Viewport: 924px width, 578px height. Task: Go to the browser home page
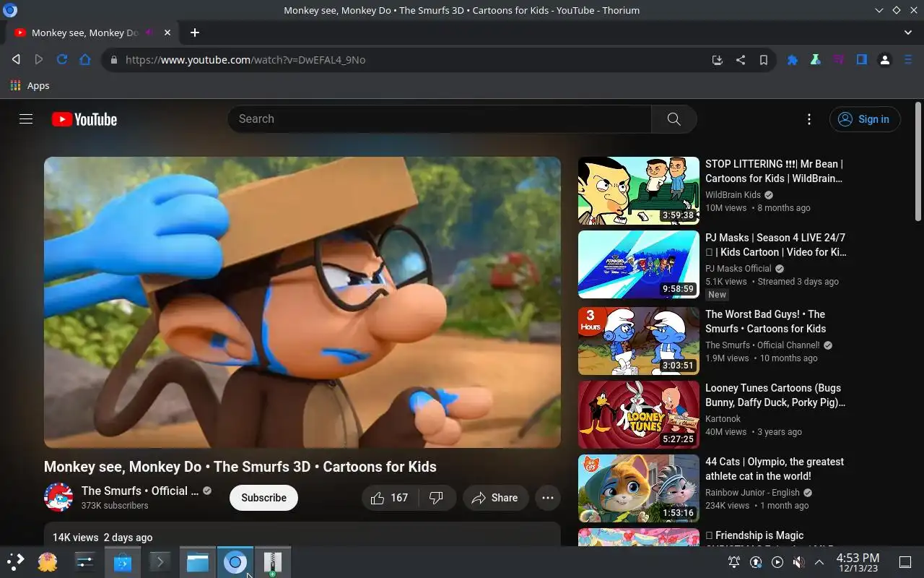pyautogui.click(x=85, y=60)
